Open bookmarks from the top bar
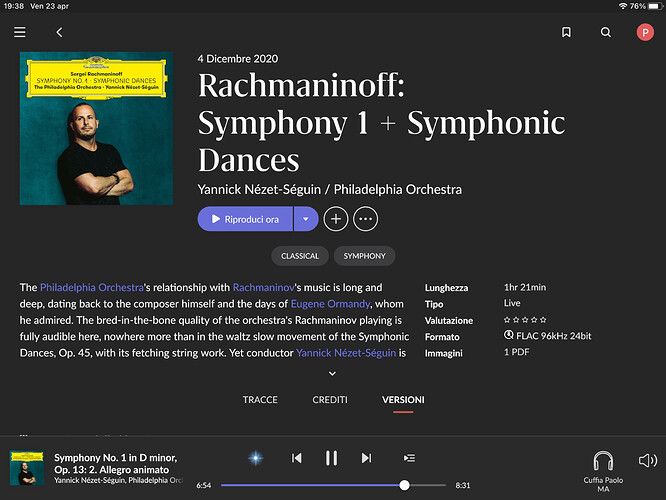 [566, 32]
